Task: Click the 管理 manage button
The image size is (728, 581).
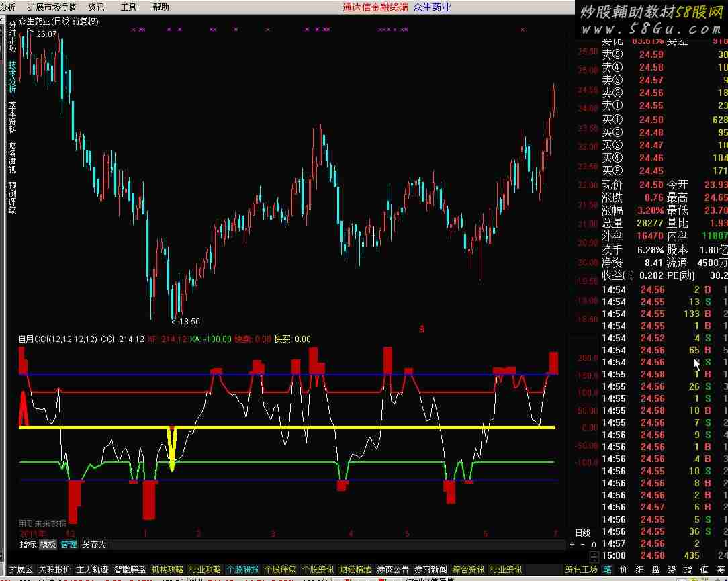Action: click(69, 545)
